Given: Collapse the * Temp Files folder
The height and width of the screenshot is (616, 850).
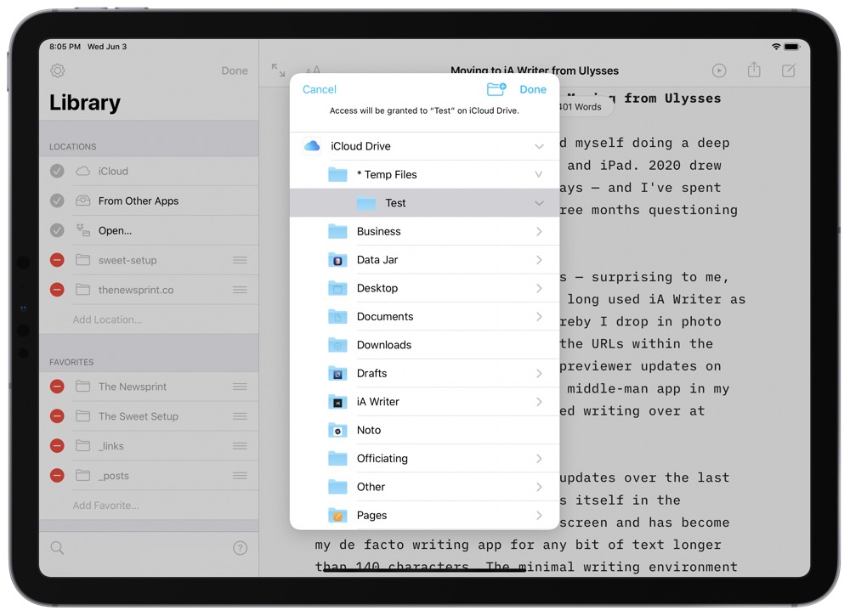Looking at the screenshot, I should [x=539, y=174].
